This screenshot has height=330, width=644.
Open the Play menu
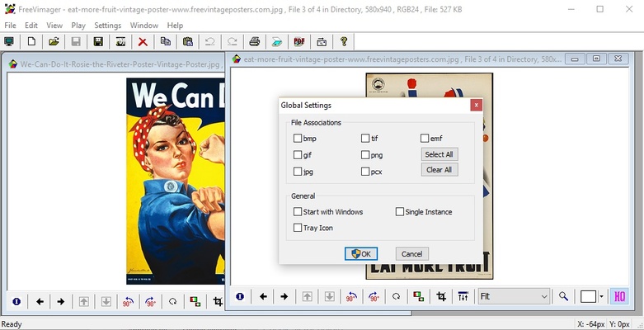click(x=78, y=26)
